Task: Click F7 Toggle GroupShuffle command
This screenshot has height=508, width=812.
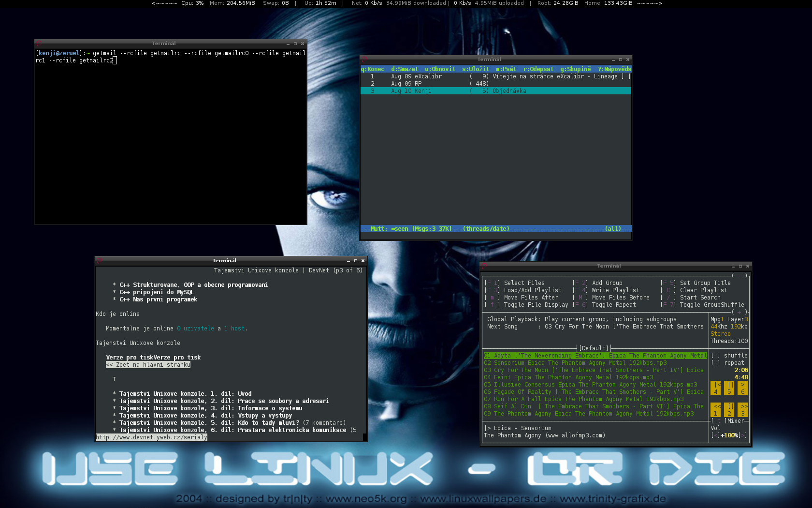Action: click(702, 305)
